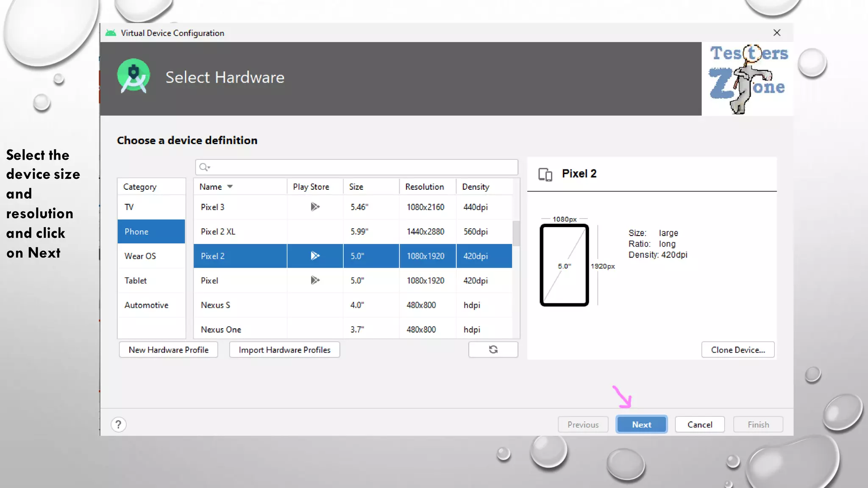Click Play Store icon in Pixel row
868x488 pixels.
(x=315, y=280)
